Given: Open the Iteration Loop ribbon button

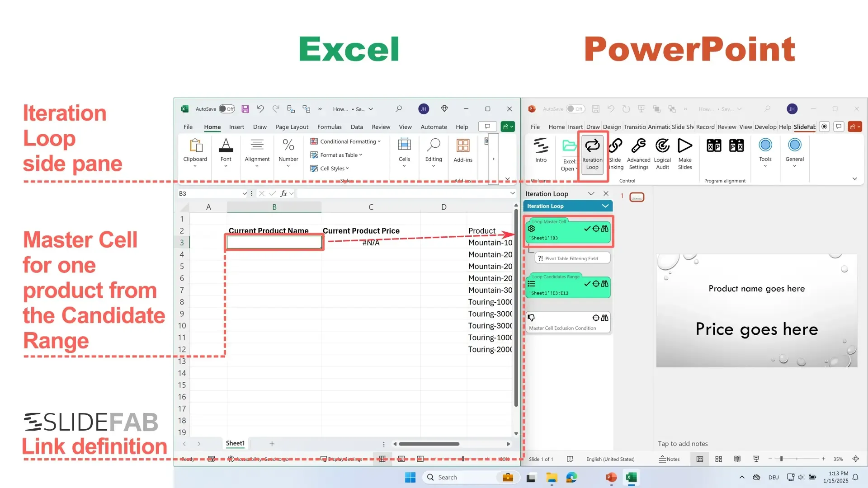Looking at the screenshot, I should [592, 154].
